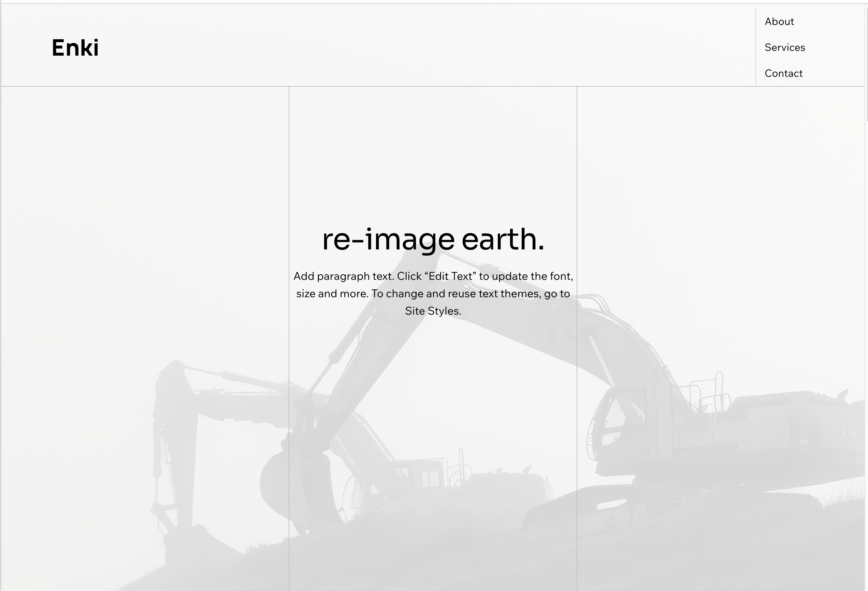The width and height of the screenshot is (868, 591).
Task: Open the Services menu link
Action: point(785,47)
